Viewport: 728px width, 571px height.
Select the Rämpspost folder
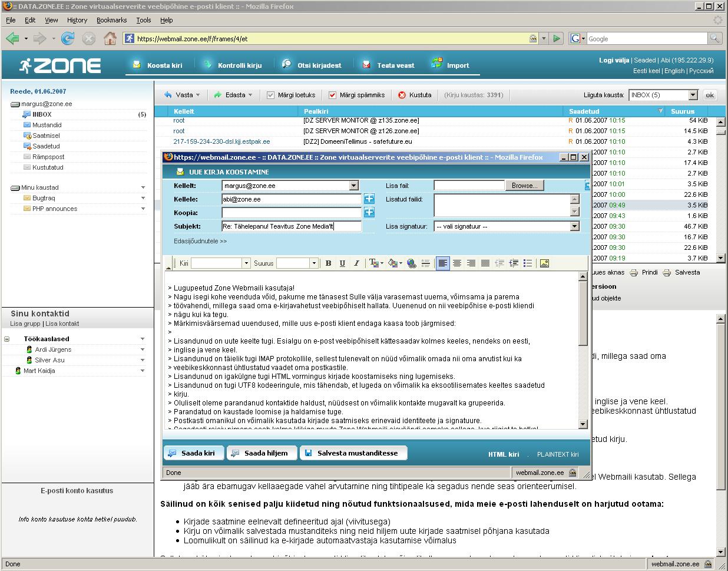(x=48, y=157)
